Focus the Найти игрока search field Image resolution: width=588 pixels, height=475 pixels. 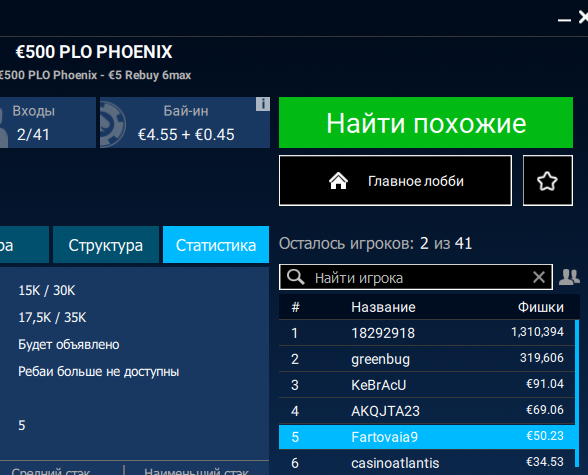coord(416,277)
